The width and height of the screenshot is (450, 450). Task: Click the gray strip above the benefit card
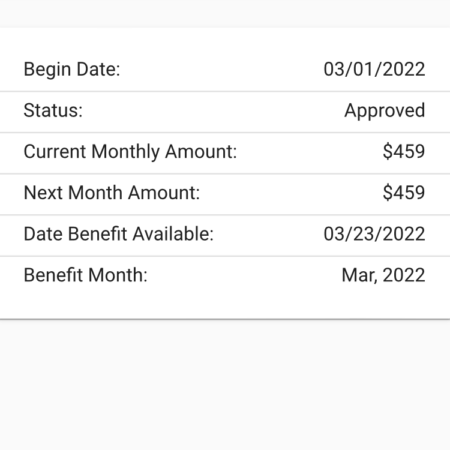coord(225,14)
